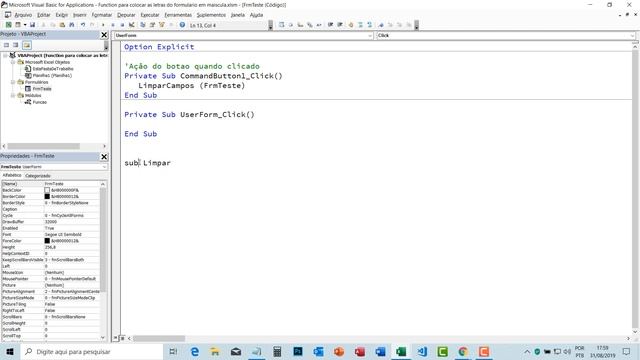The width and height of the screenshot is (640, 360).
Task: Toggle Design Mode toolbar icon
Action: [131, 25]
